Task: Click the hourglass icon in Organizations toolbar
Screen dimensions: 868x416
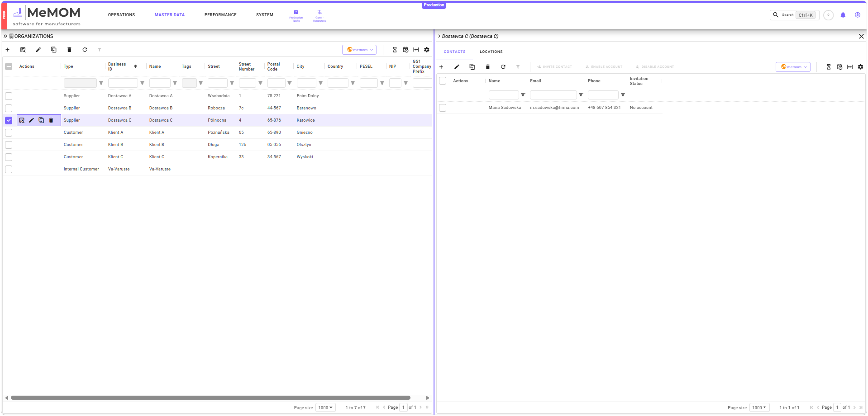Action: click(x=395, y=50)
